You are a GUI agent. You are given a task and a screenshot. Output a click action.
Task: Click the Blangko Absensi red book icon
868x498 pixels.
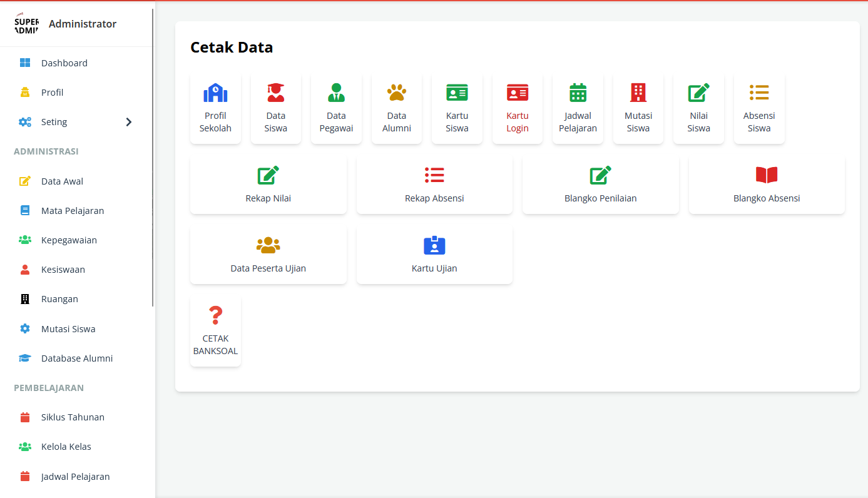point(767,175)
